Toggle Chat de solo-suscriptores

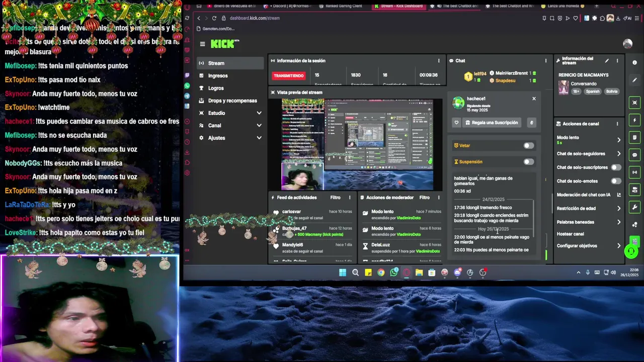click(616, 167)
